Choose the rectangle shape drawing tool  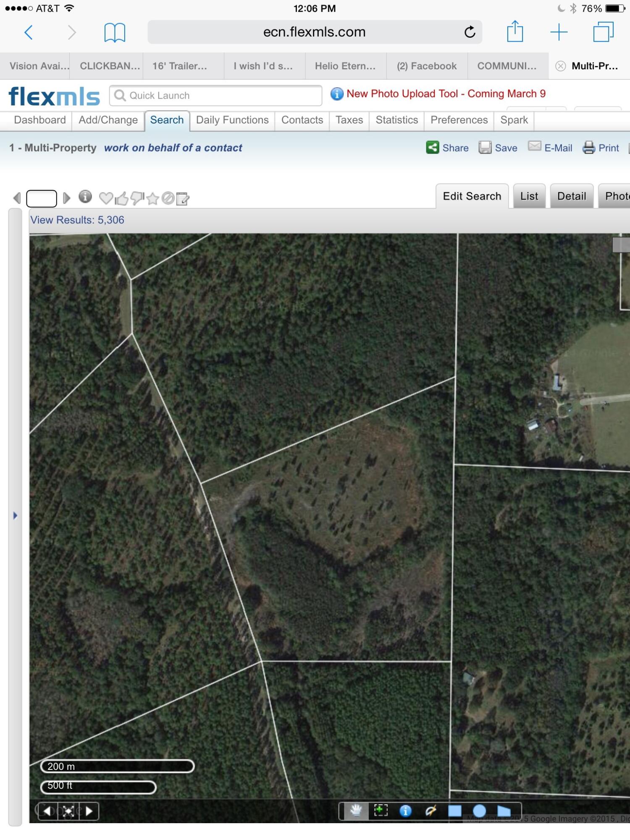(455, 811)
